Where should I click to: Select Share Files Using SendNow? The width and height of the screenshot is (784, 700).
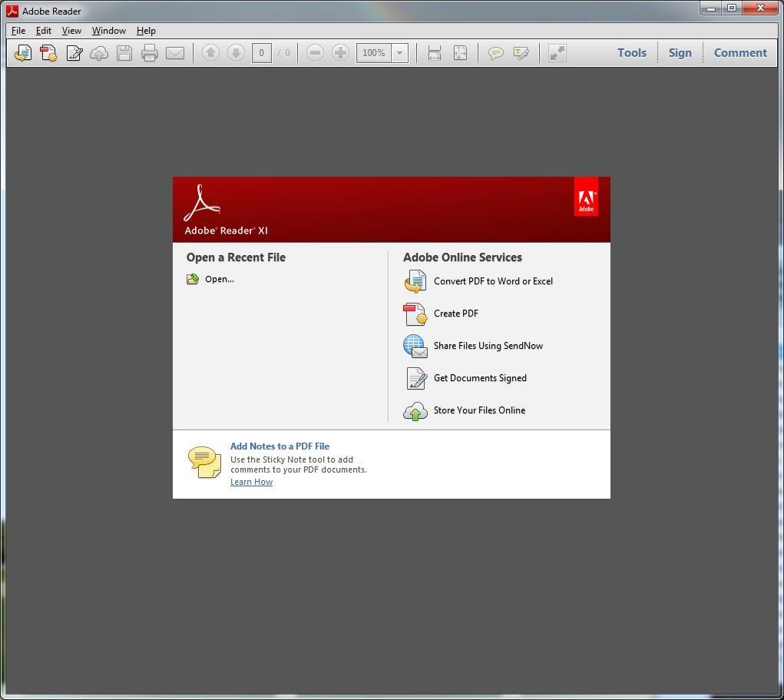coord(488,346)
